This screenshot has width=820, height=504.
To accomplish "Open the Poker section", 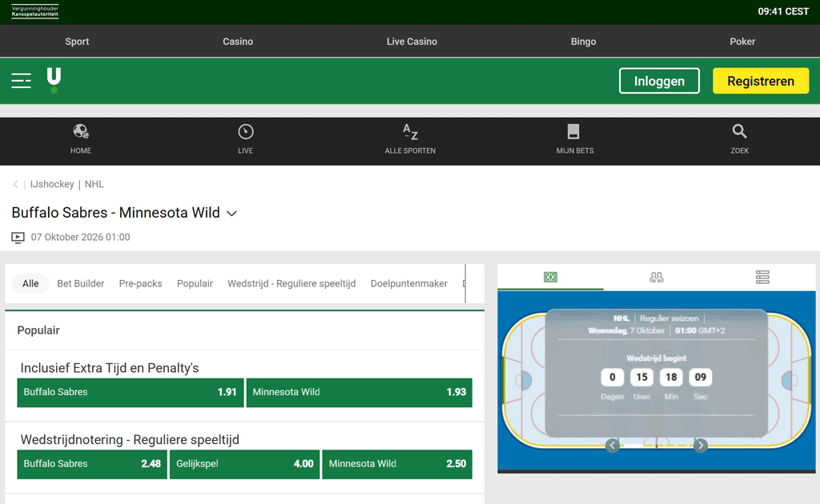I will coord(742,42).
